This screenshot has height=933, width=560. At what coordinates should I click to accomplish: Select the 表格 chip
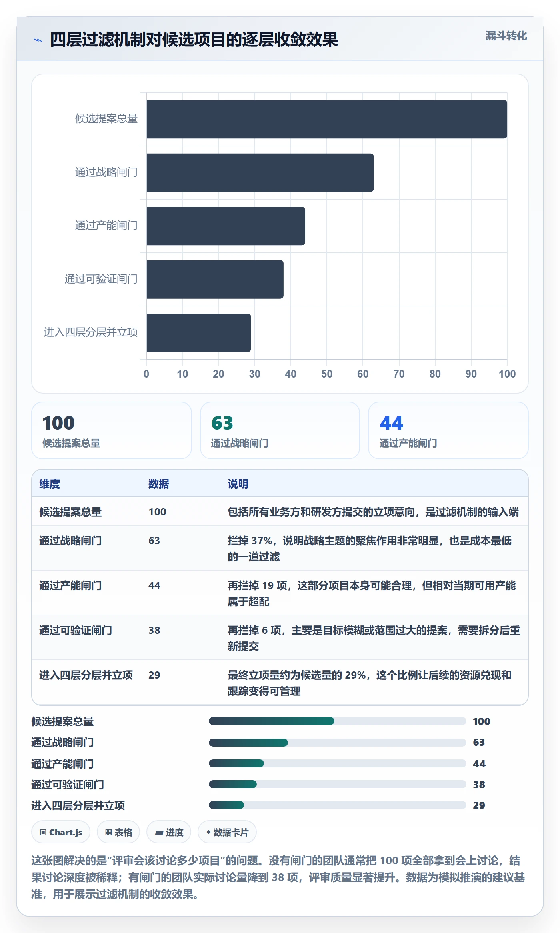point(118,832)
